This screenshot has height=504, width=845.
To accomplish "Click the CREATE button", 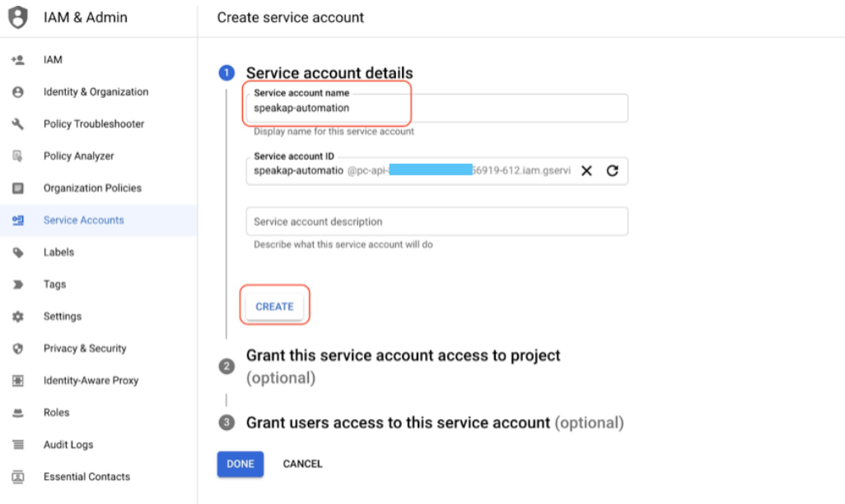I will coord(274,306).
